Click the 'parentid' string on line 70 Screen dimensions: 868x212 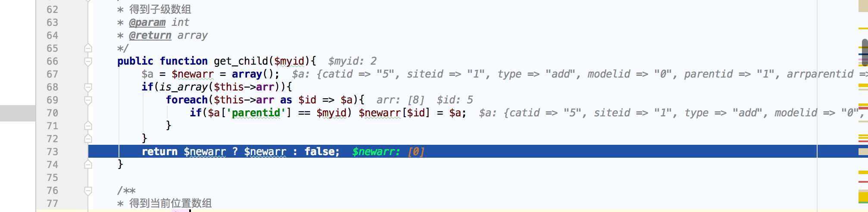click(x=256, y=113)
